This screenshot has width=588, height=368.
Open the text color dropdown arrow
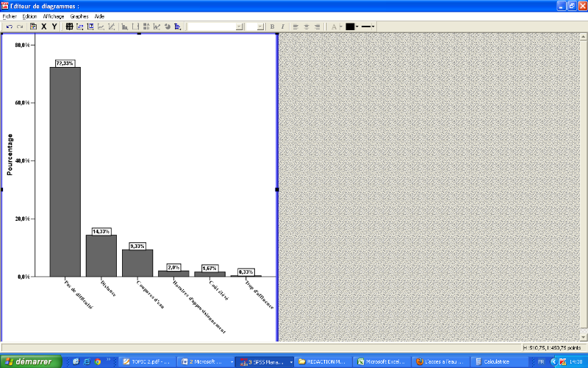pyautogui.click(x=341, y=26)
